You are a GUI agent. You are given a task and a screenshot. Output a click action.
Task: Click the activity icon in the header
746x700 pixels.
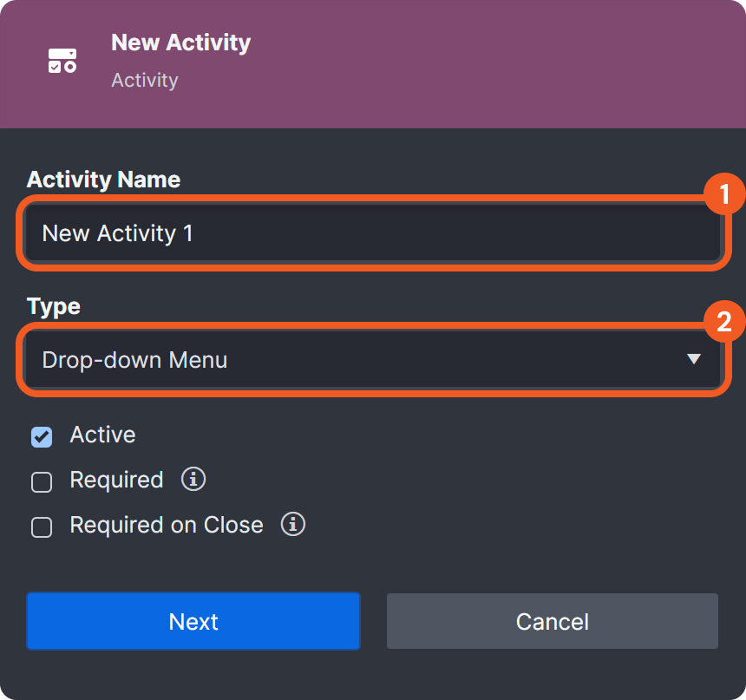[x=62, y=61]
